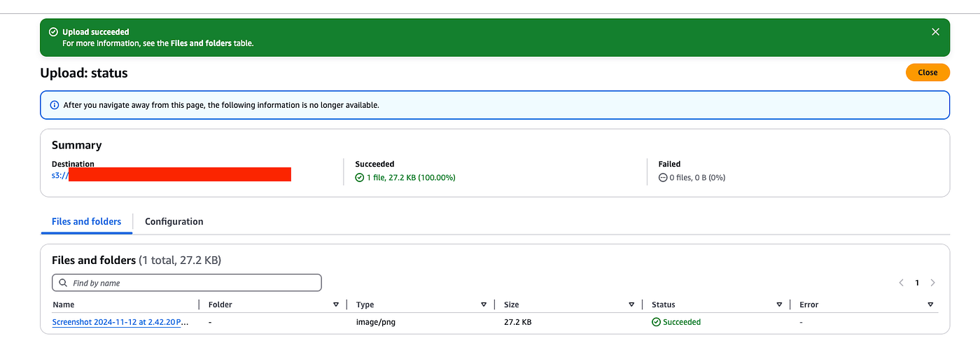The height and width of the screenshot is (355, 980).
Task: Focus the Find by name search field
Action: click(187, 283)
